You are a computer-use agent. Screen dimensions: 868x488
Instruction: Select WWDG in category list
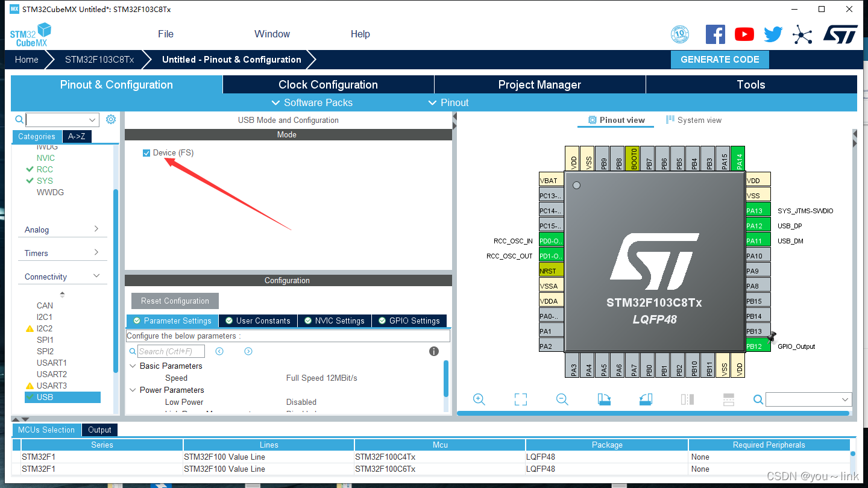pos(50,192)
